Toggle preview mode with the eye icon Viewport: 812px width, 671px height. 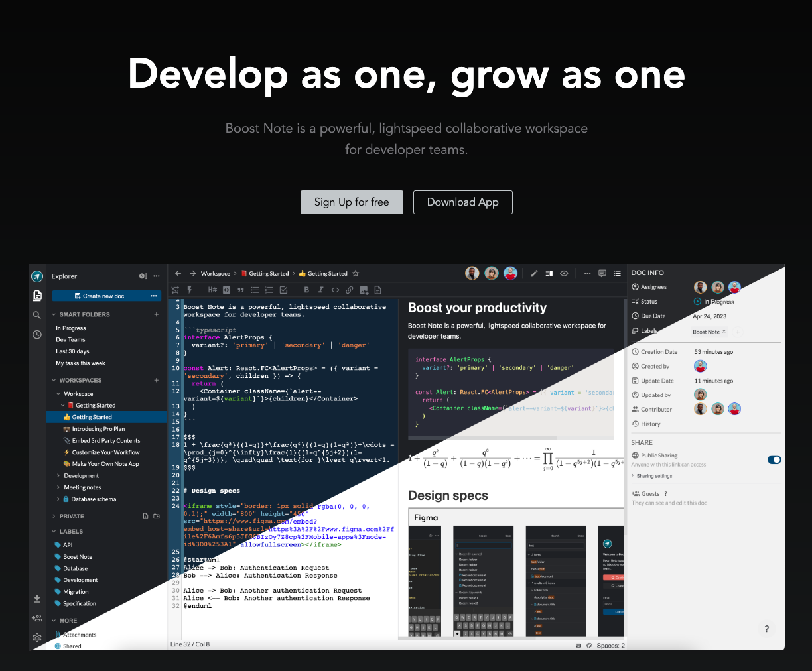tap(564, 273)
